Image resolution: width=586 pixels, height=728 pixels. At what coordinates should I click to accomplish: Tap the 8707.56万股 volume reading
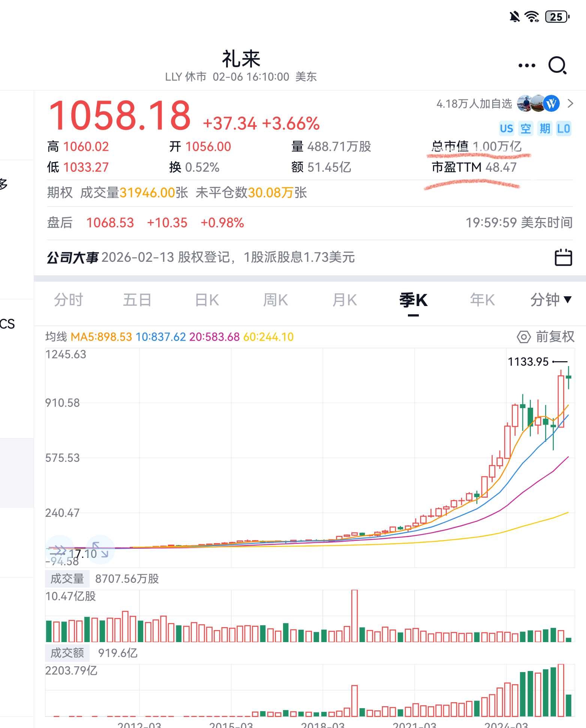point(127,579)
